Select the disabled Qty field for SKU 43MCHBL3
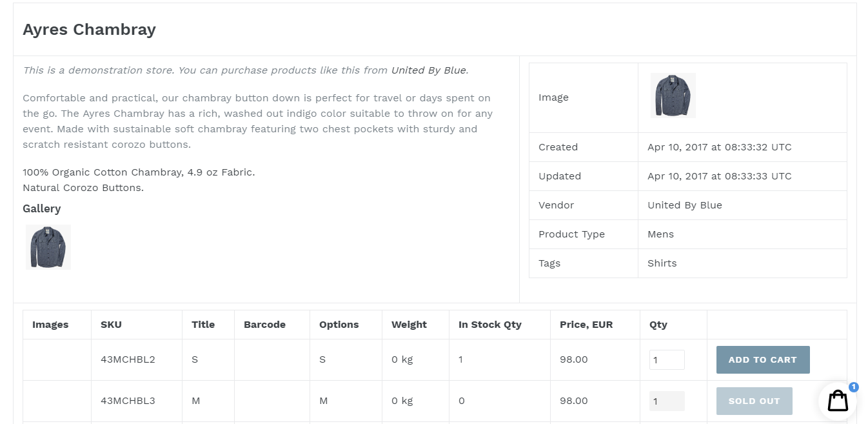Screen dimensions: 868x424 coord(666,401)
